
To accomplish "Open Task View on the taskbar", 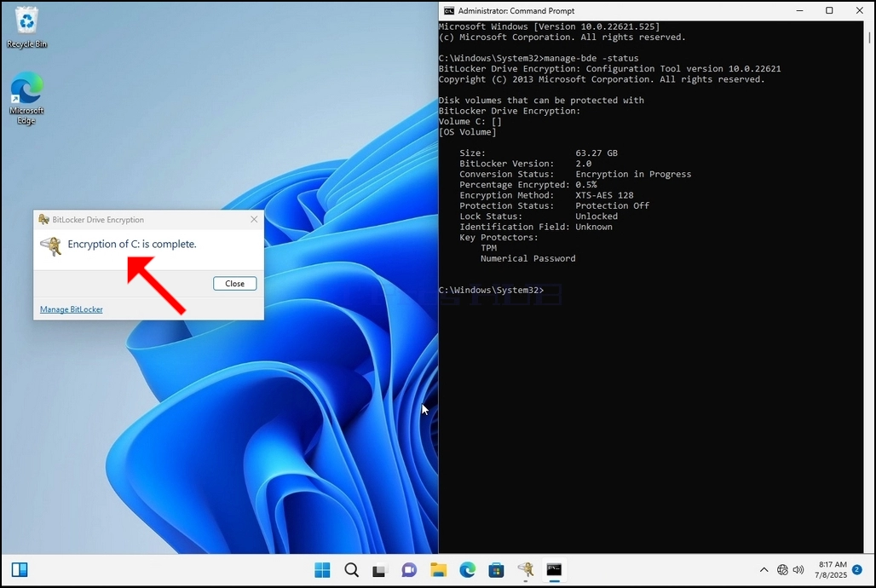I will click(x=380, y=569).
